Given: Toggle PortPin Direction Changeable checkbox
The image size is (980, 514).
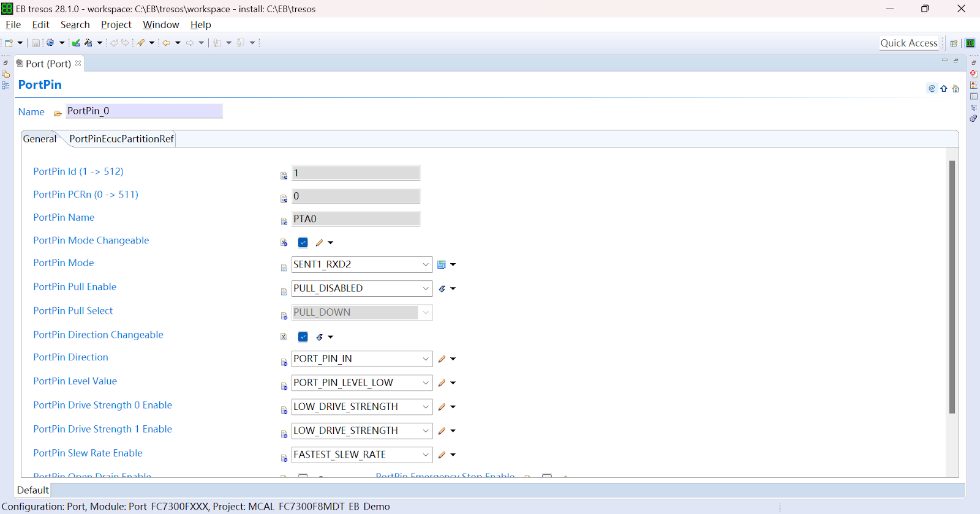Looking at the screenshot, I should click(x=303, y=337).
